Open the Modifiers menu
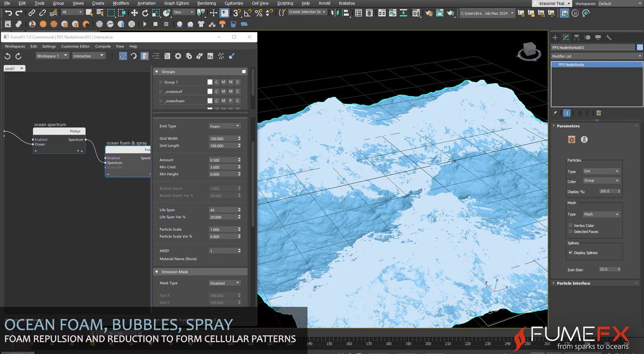The image size is (644, 354). (121, 3)
